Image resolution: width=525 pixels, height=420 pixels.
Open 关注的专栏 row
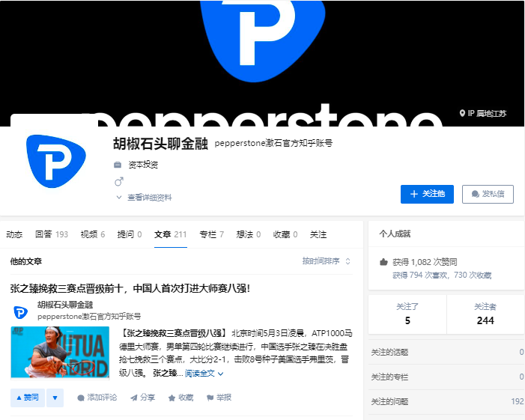tap(446, 377)
